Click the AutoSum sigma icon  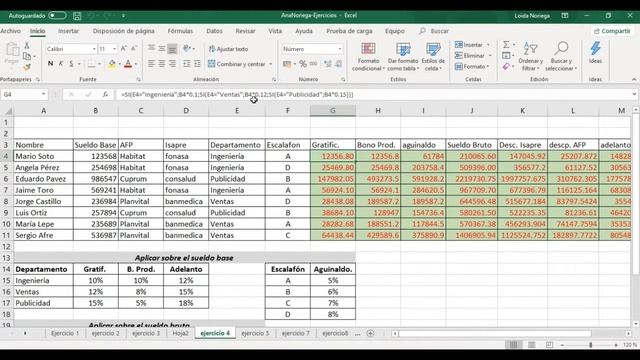point(506,44)
